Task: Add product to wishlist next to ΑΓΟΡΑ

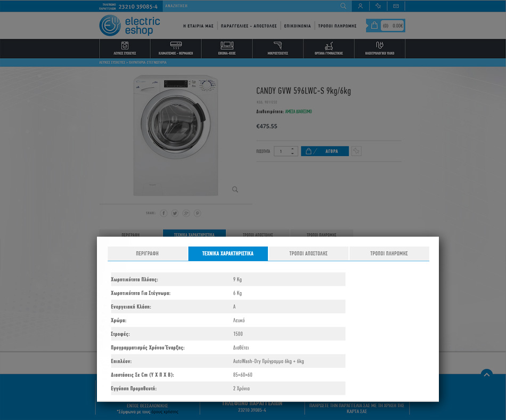Action: (x=356, y=151)
